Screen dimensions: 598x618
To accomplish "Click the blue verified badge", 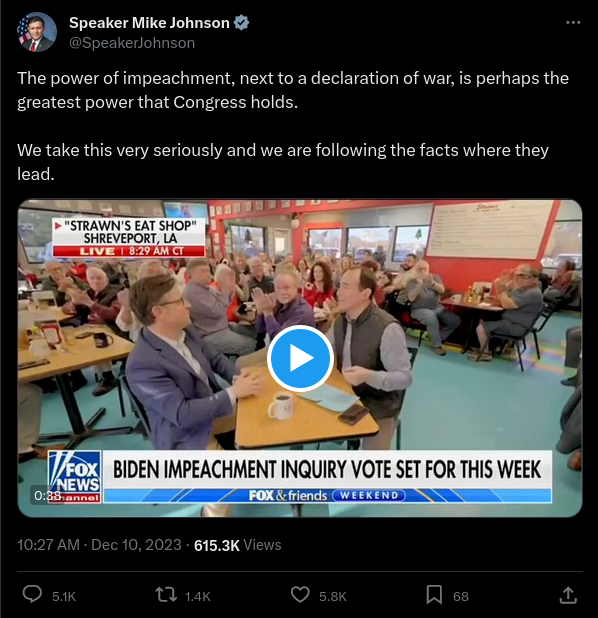I will pos(241,23).
